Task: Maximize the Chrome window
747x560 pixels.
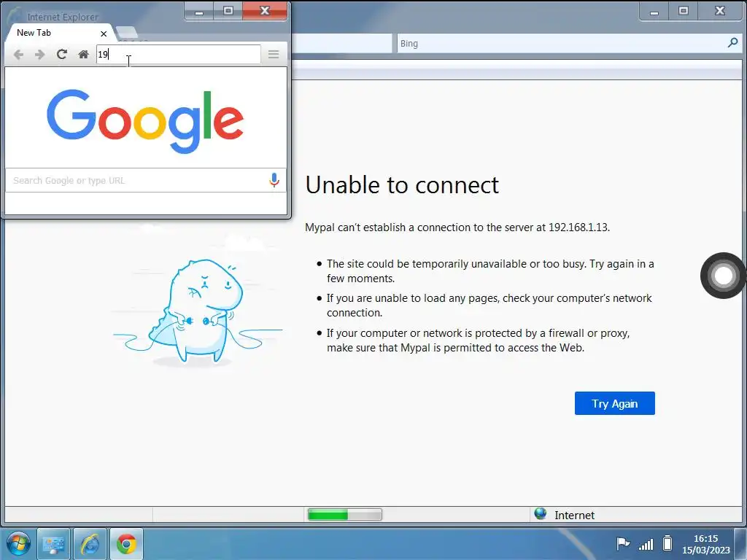Action: tap(228, 11)
